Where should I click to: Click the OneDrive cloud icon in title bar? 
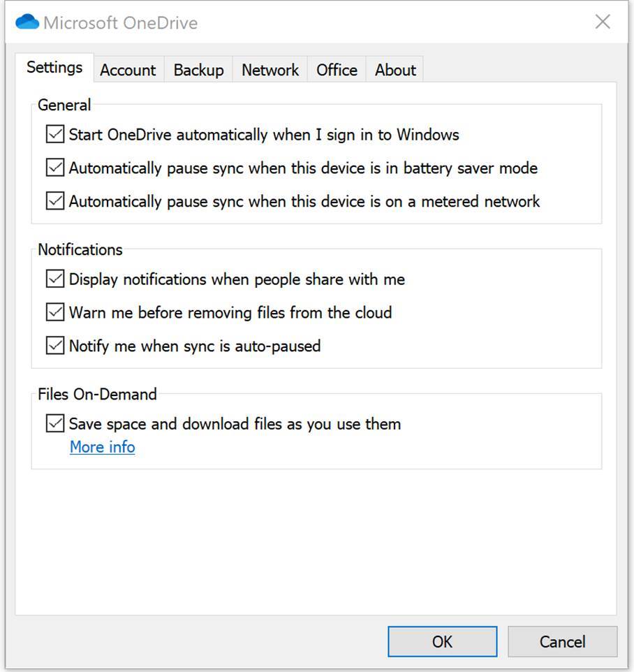(27, 22)
